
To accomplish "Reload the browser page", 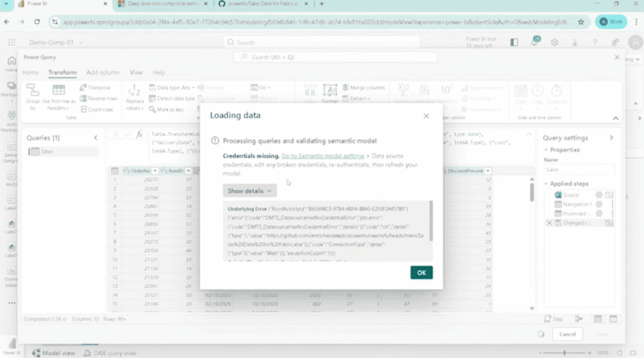I will (37, 22).
